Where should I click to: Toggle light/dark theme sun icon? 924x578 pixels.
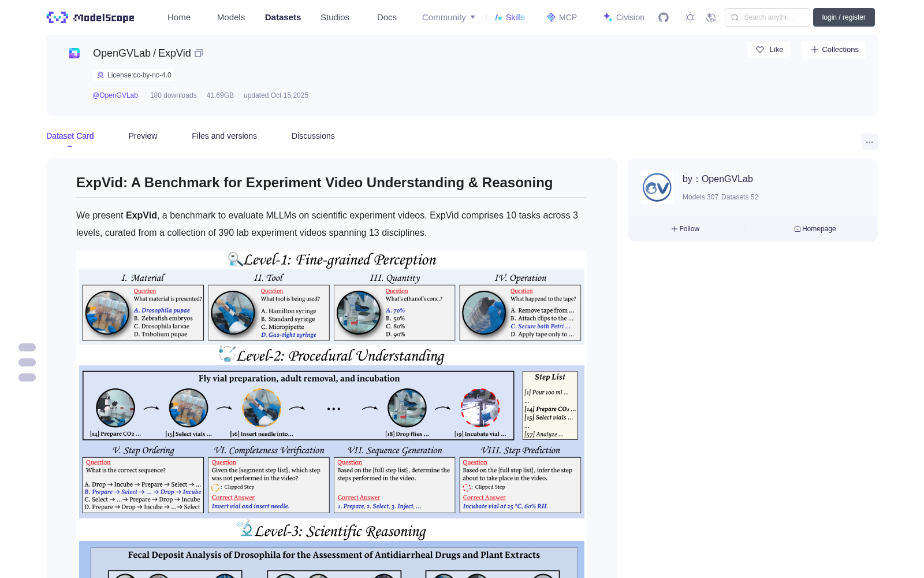click(690, 17)
